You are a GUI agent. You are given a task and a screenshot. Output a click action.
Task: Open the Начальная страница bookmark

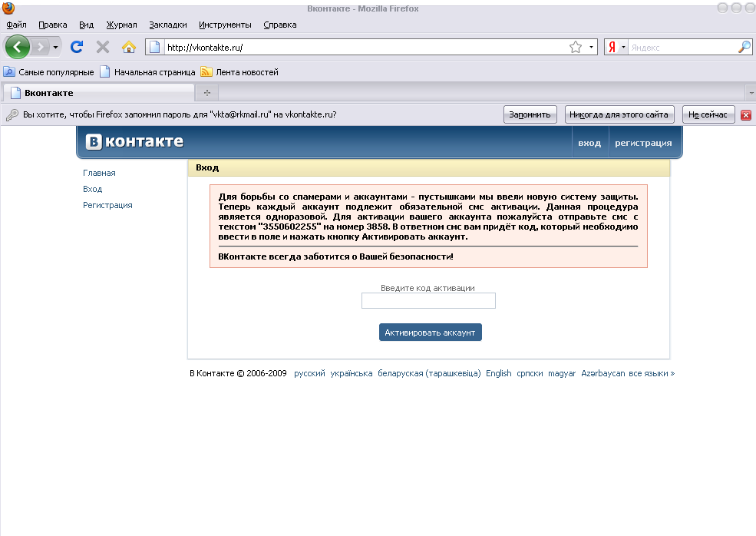(147, 72)
